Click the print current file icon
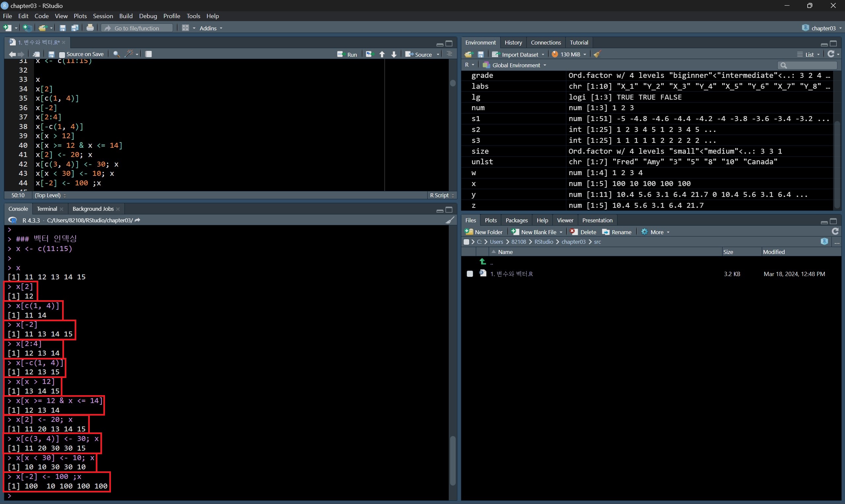 click(90, 28)
